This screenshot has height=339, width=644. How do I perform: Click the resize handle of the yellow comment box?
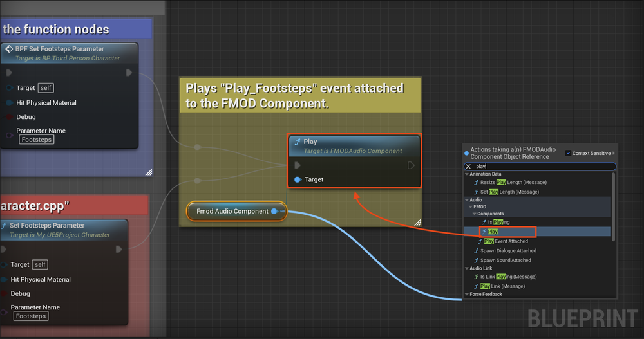[418, 223]
